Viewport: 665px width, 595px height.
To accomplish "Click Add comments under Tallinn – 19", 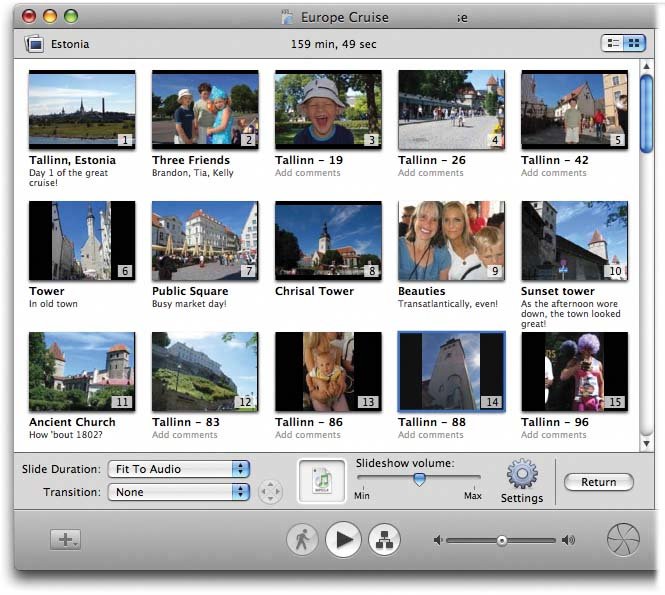I will pyautogui.click(x=308, y=173).
